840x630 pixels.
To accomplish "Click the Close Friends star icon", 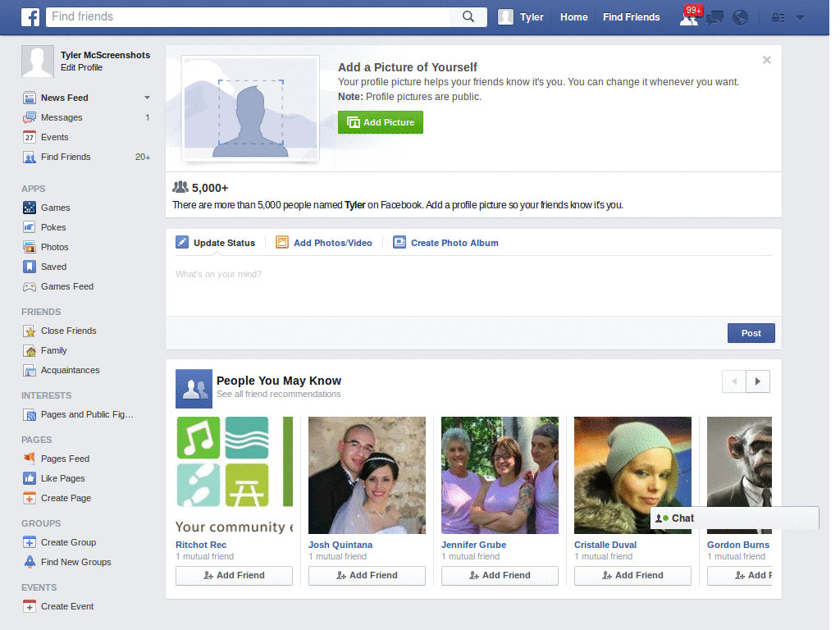I will [30, 331].
